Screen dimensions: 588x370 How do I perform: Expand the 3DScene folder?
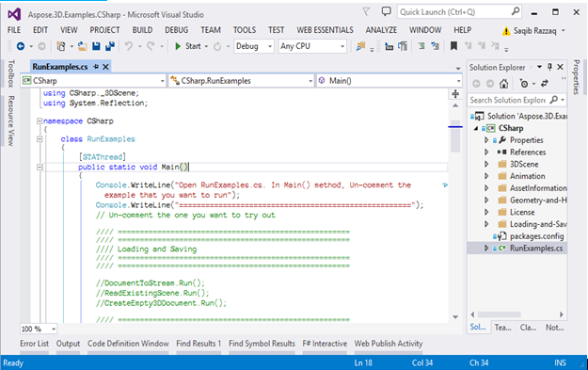click(x=486, y=164)
